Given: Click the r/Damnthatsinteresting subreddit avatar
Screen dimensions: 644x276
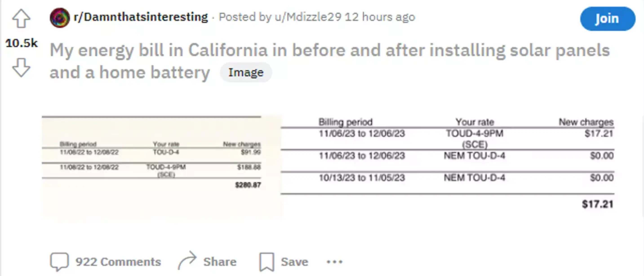Looking at the screenshot, I should (x=60, y=18).
